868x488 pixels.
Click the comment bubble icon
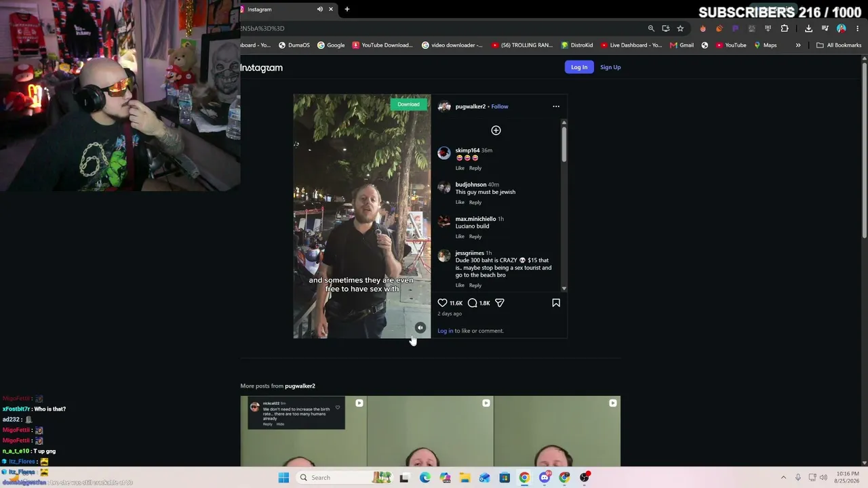tap(473, 303)
